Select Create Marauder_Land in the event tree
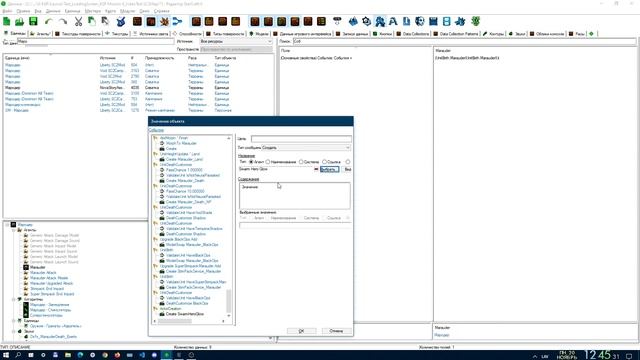The height and width of the screenshot is (360, 640). (184, 160)
